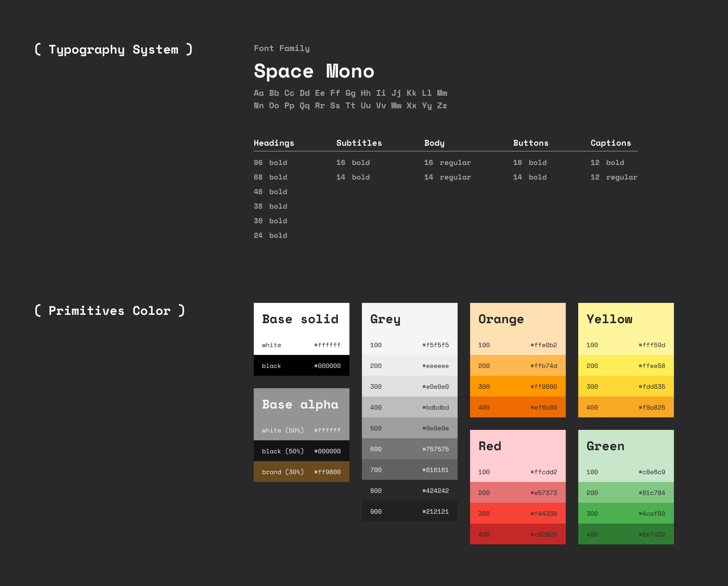Screen dimensions: 728x586
Task: Select the Green 200 #81c784 swatch
Action: click(x=625, y=492)
